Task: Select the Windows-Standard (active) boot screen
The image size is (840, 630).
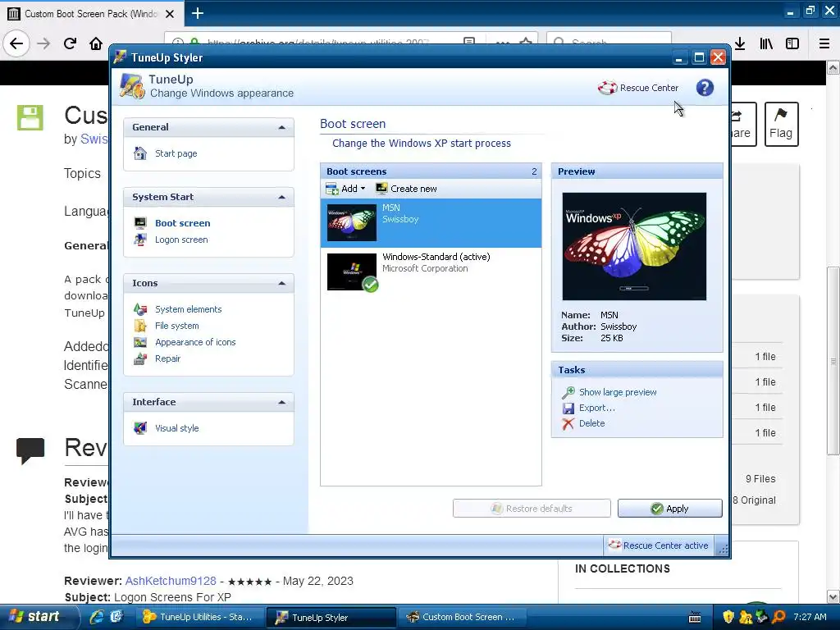Action: point(431,272)
